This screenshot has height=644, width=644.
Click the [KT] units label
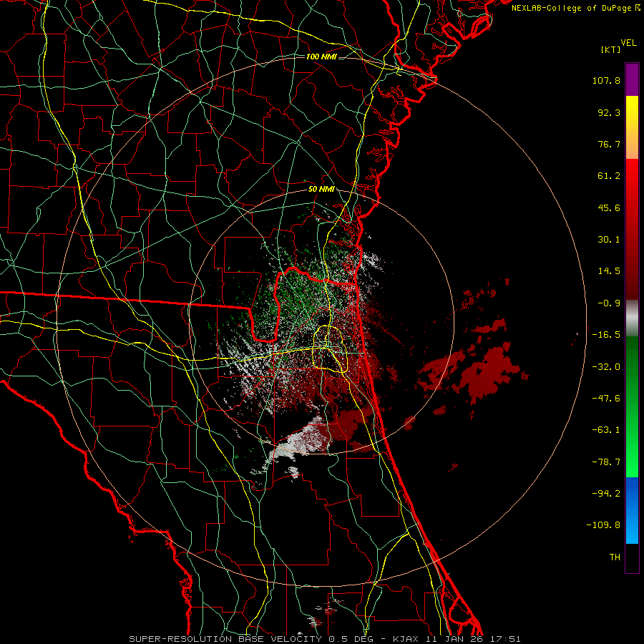pyautogui.click(x=611, y=49)
